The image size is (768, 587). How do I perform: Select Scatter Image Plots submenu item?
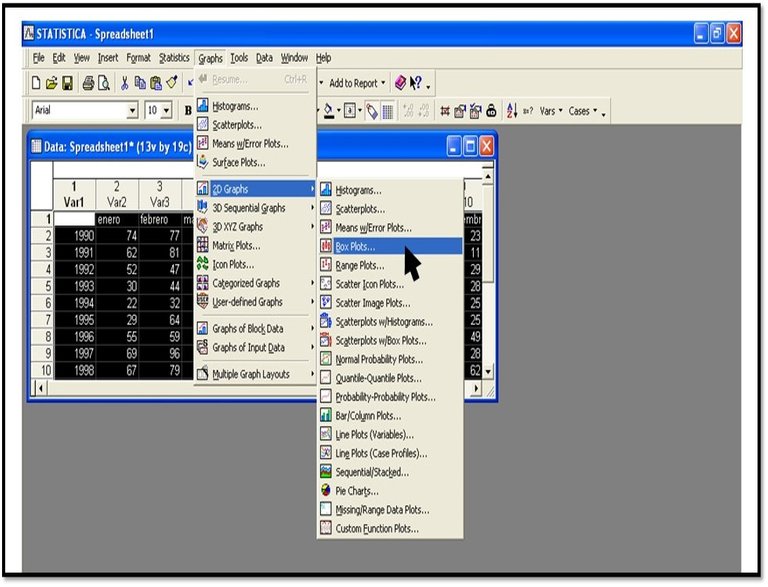[x=390, y=303]
